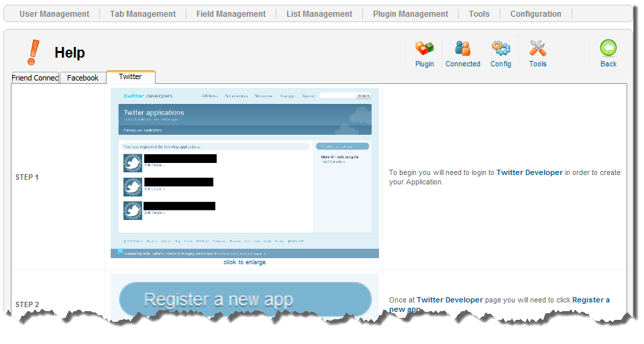The image size is (644, 344).
Task: Open the Plugin icon in toolbar
Action: point(424,54)
